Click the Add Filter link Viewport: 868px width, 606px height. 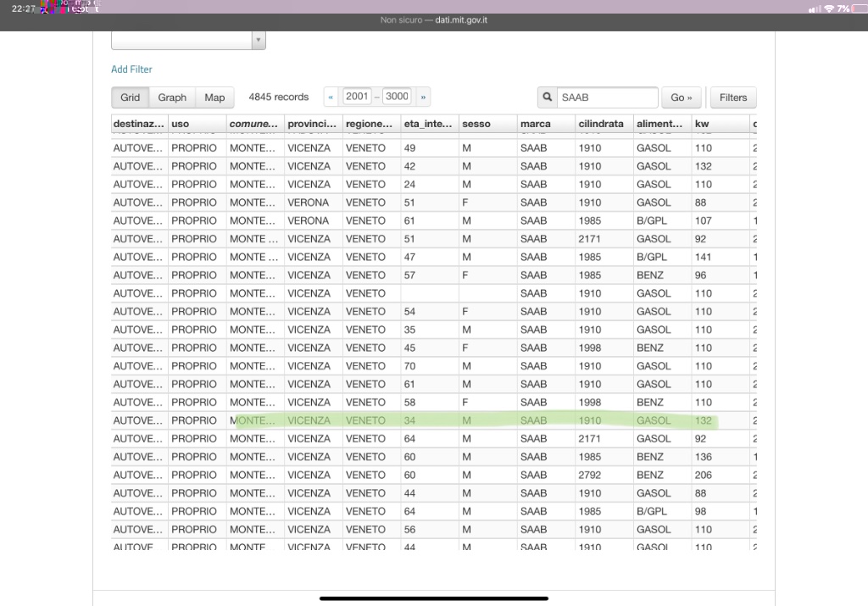(x=131, y=69)
